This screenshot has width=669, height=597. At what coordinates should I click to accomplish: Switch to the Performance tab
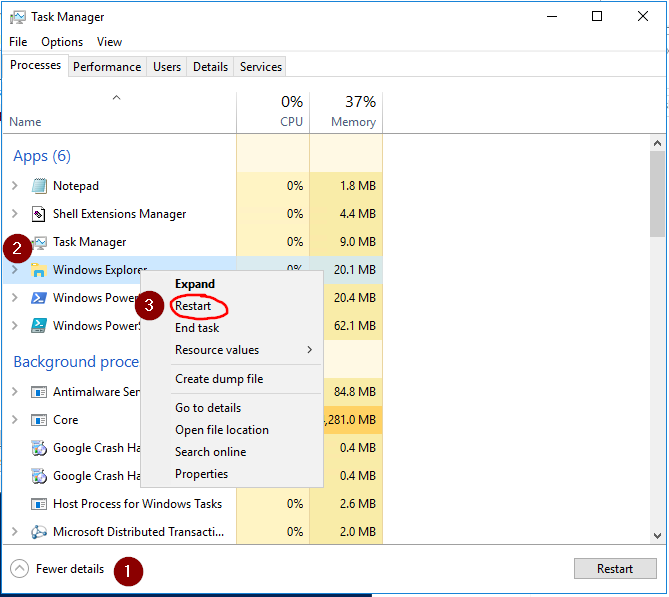tap(107, 67)
